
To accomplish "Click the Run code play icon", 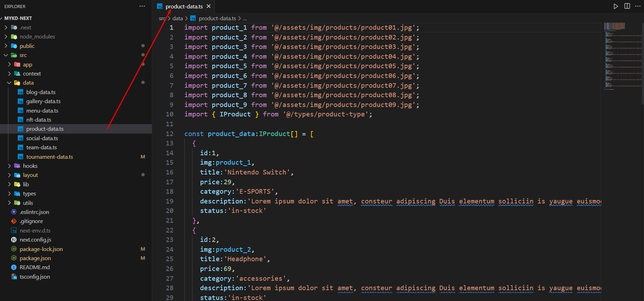I will click(616, 6).
